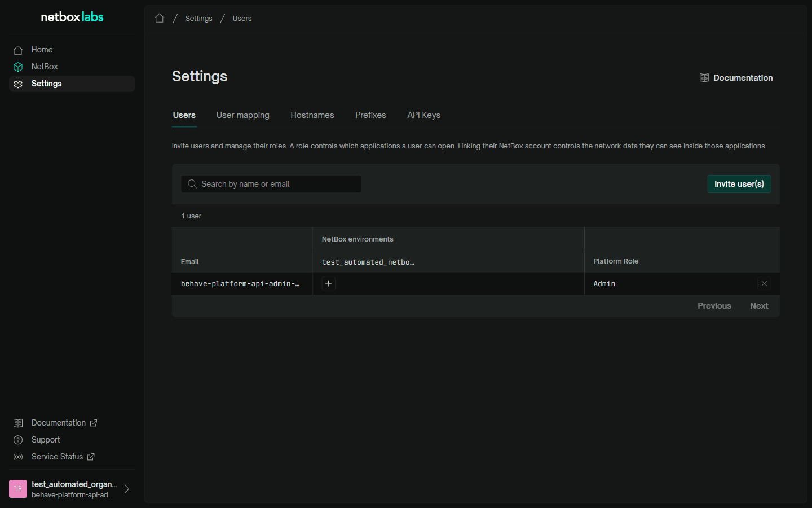Click the Invite user(s) button
Image resolution: width=812 pixels, height=508 pixels.
[739, 184]
